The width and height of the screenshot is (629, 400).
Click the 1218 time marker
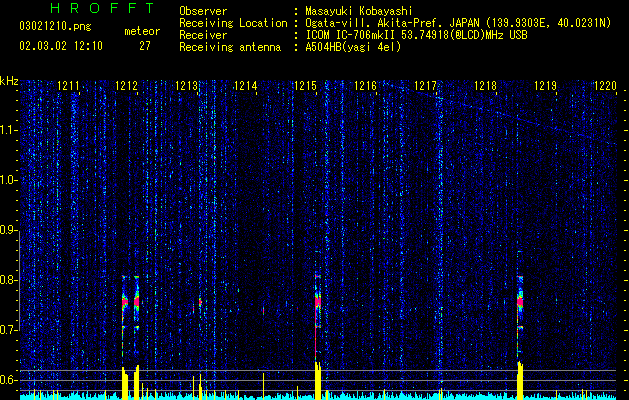point(485,85)
